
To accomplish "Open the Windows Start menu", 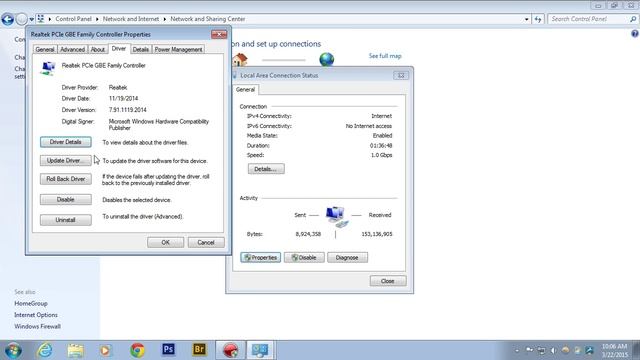I will click(13, 350).
